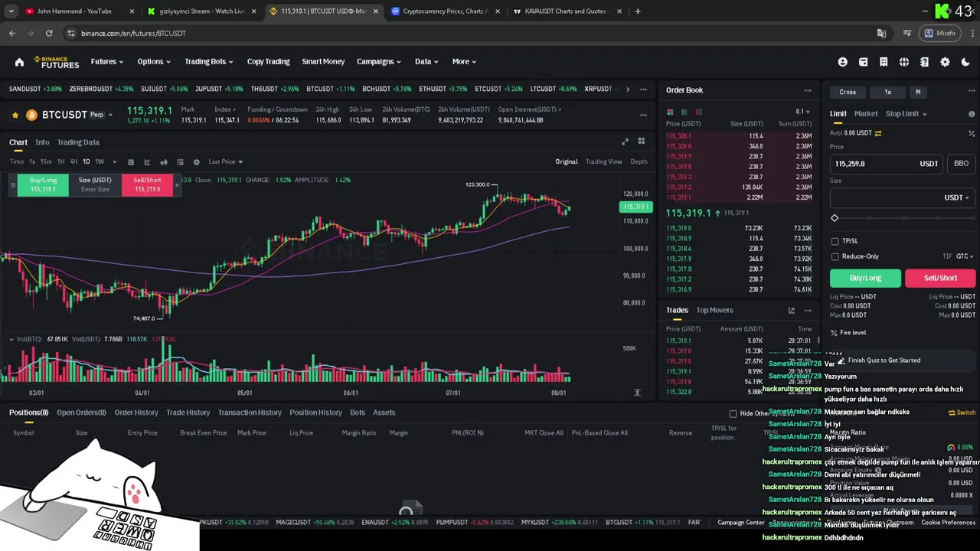
Task: Toggle the Volume indicator expander
Action: pos(11,339)
